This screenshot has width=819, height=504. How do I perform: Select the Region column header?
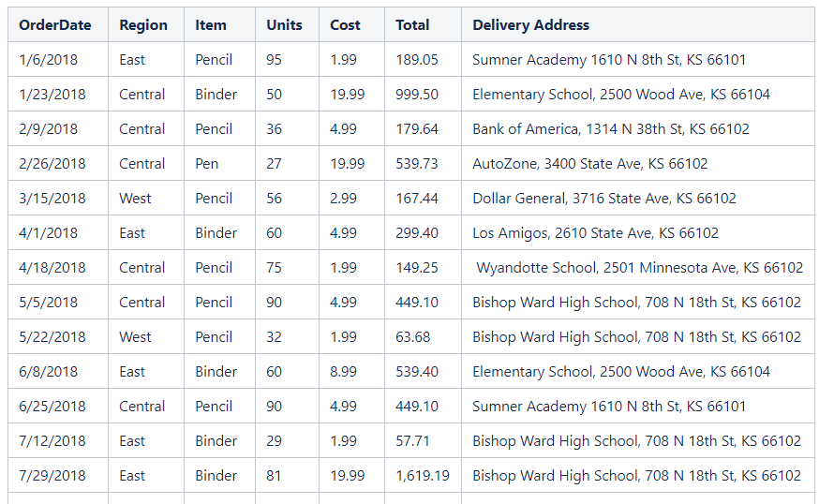[x=143, y=25]
